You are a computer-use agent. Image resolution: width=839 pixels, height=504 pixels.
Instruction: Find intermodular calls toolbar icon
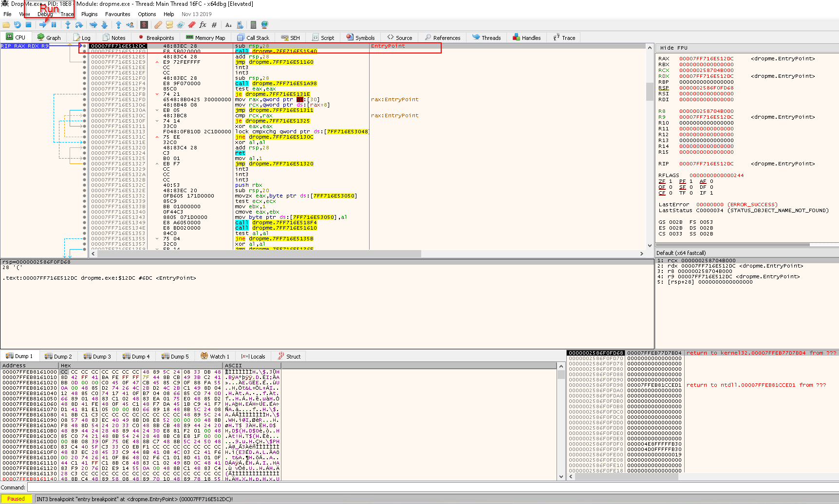[x=240, y=25]
